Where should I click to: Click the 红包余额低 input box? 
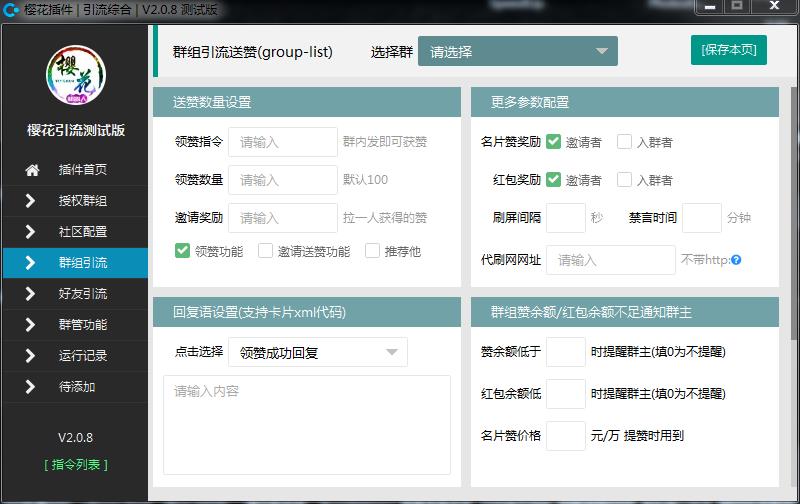(566, 394)
